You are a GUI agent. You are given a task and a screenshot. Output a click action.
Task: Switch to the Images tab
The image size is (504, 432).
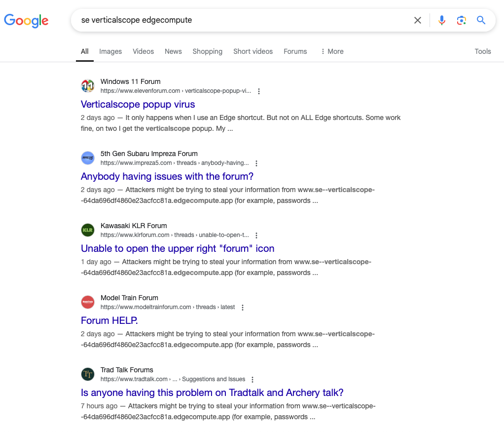coord(110,51)
